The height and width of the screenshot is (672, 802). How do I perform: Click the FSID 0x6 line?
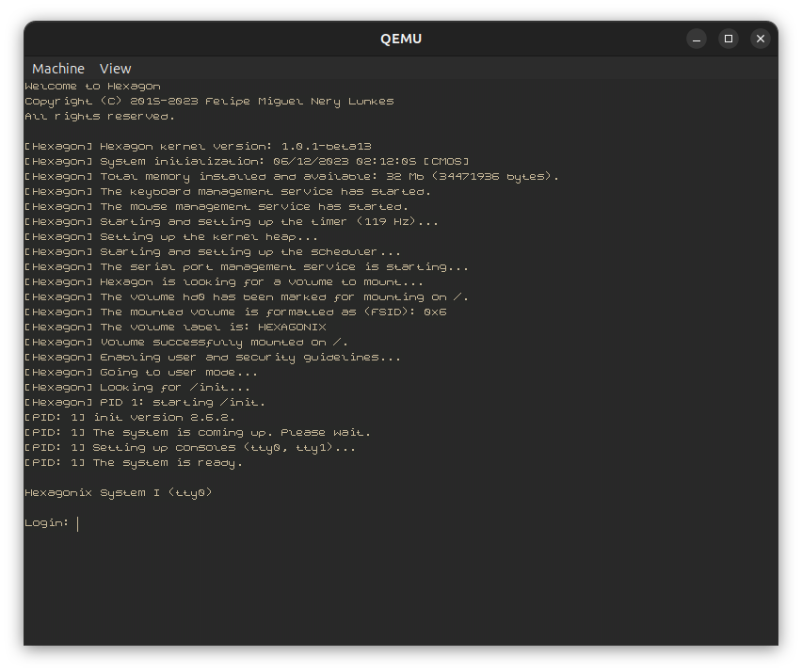coord(235,312)
